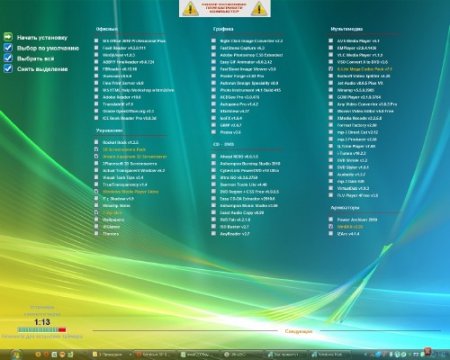The image size is (450, 360).
Task: Check Exact Audio Copy
Action: coord(214,212)
